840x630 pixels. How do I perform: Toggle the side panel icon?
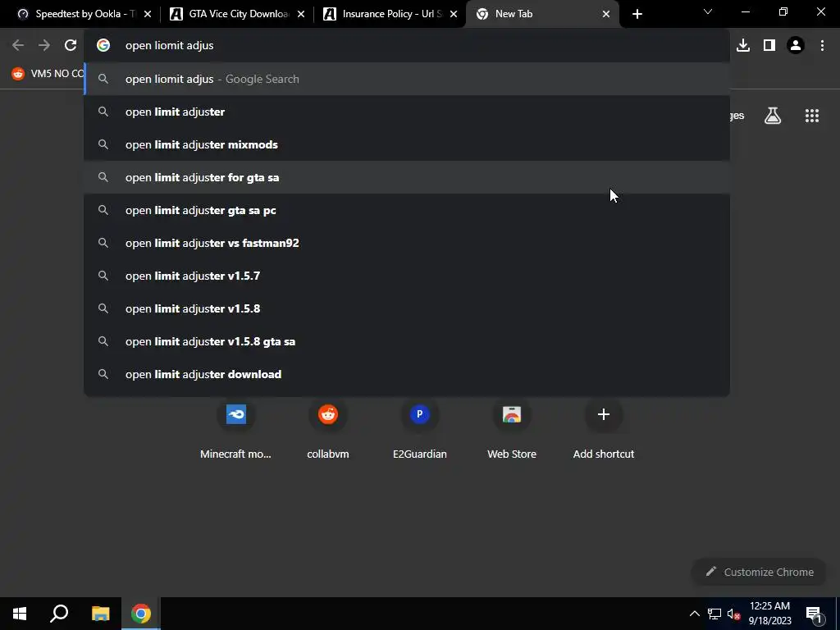[x=769, y=46]
